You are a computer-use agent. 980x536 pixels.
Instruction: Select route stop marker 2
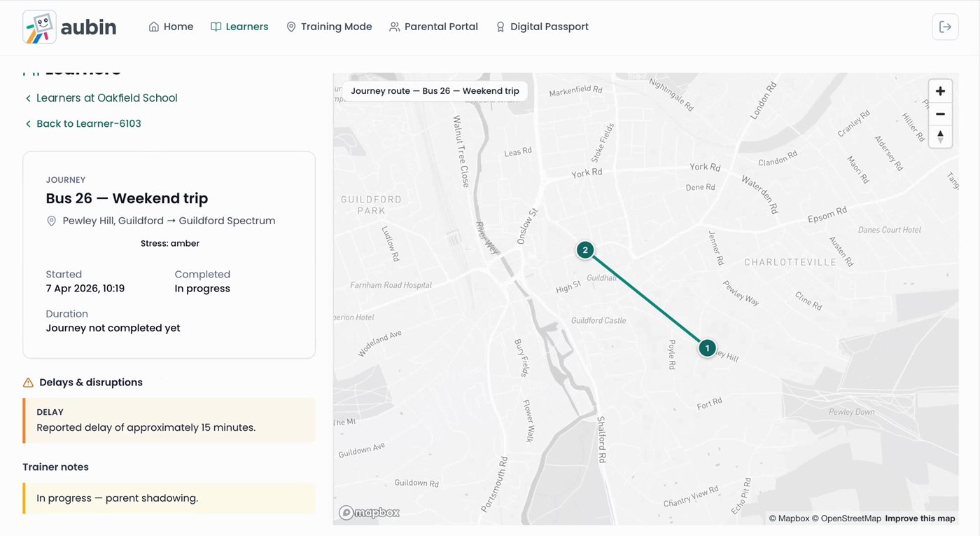click(585, 249)
